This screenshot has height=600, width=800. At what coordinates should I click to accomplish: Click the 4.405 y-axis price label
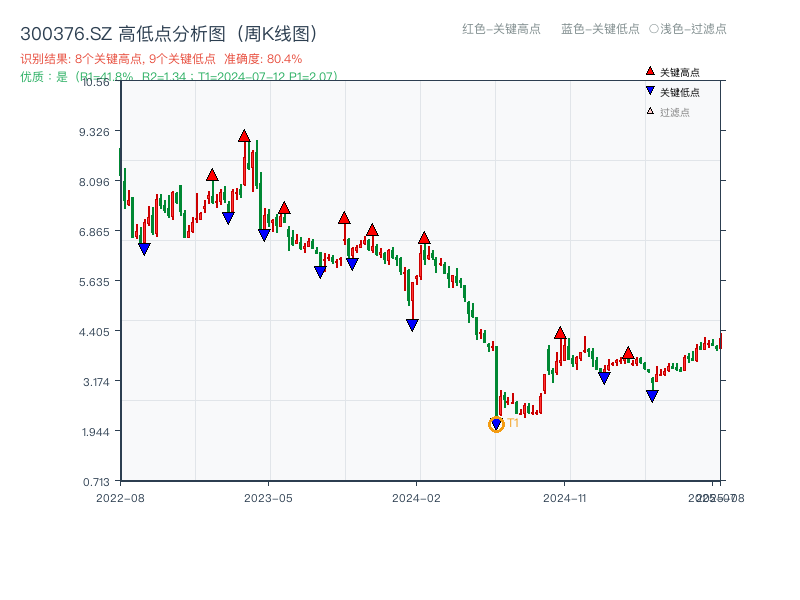(x=99, y=331)
